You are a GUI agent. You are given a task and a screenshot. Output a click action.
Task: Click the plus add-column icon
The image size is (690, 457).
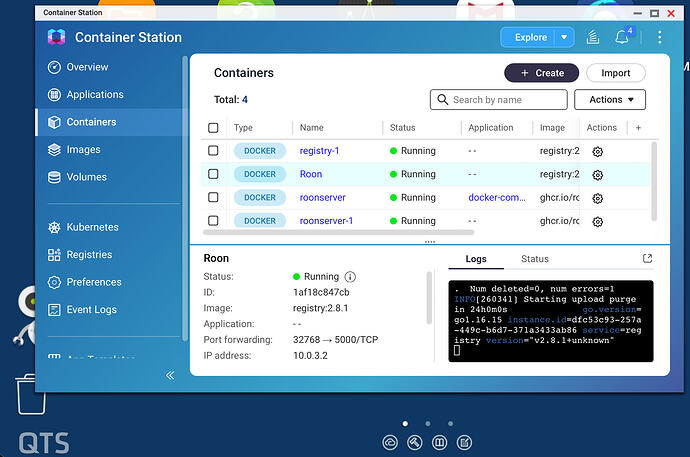pyautogui.click(x=638, y=128)
